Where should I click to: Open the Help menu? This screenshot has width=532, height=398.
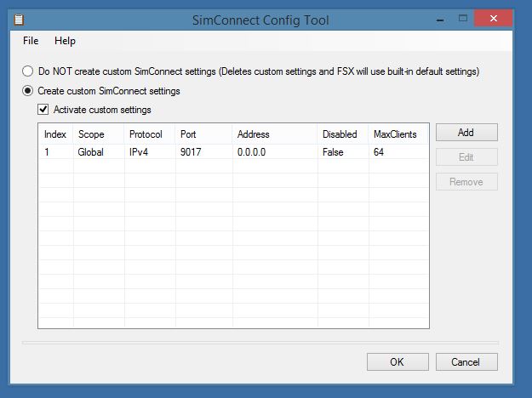[65, 41]
